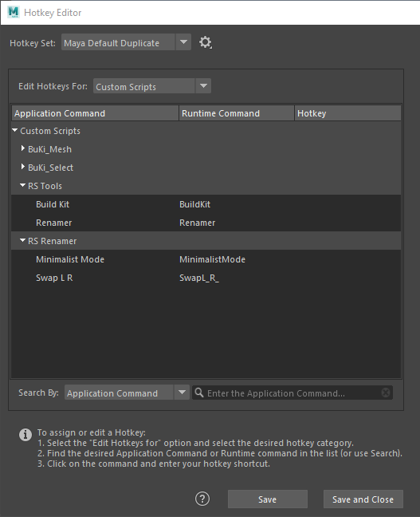Click the MinimalistMode runtime command cell
Image resolution: width=420 pixels, height=517 pixels.
click(212, 259)
